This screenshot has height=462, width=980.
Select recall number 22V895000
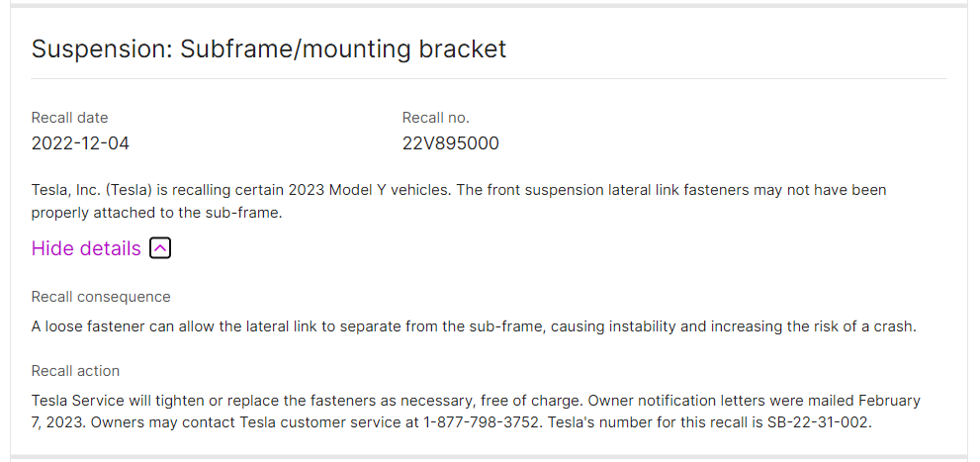pos(450,143)
